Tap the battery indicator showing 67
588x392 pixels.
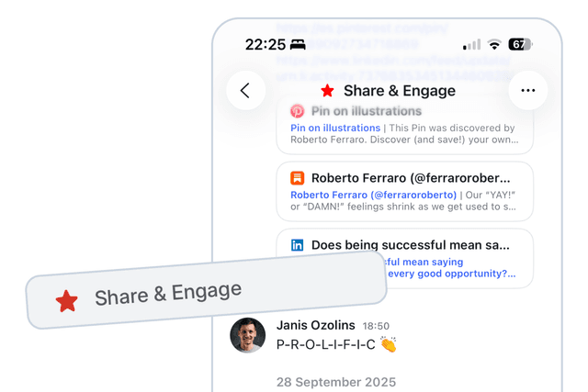[520, 45]
